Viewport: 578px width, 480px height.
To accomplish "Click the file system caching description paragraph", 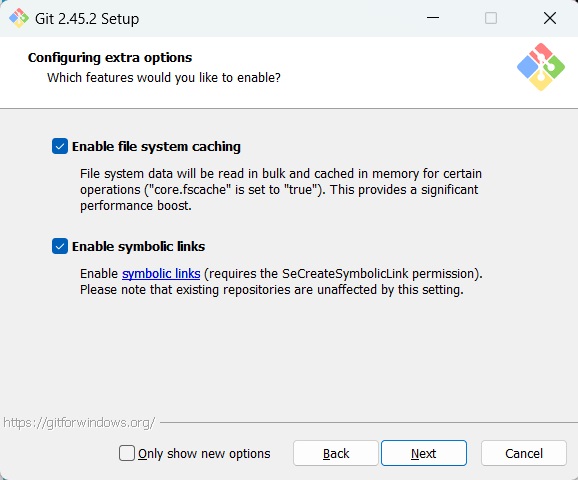I will 281,189.
